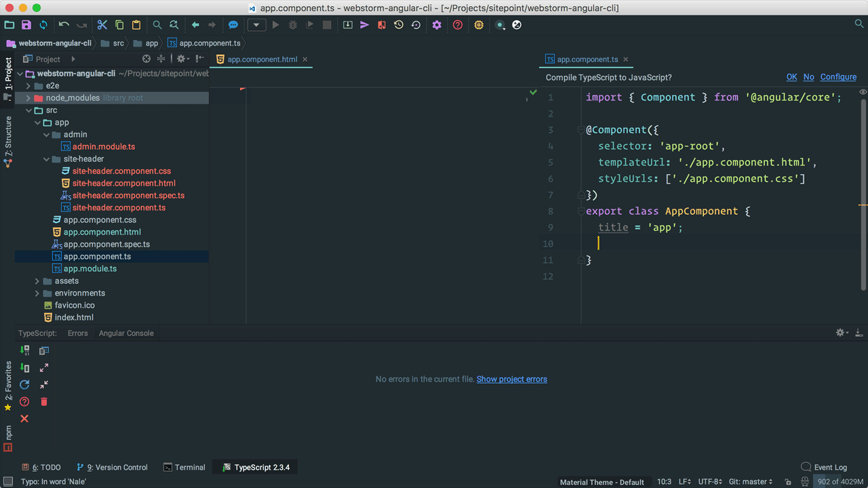Click the memory usage indicator in status bar
The width and height of the screenshot is (868, 488).
(840, 482)
